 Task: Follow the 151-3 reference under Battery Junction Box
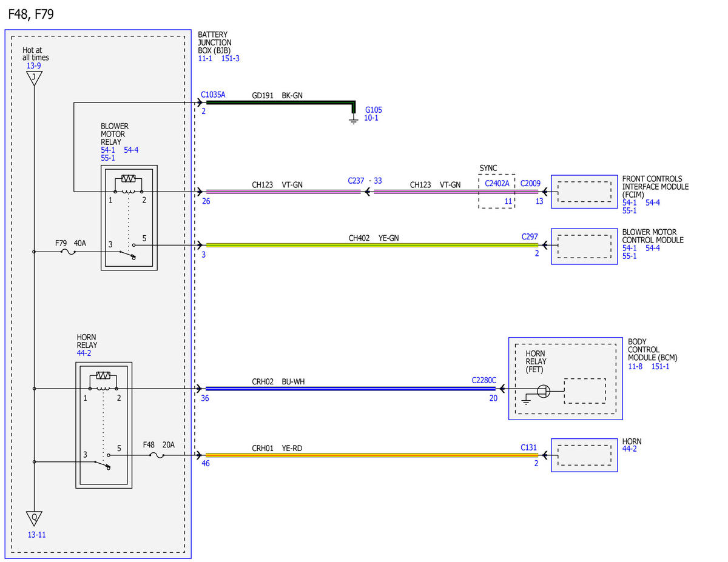coord(231,58)
